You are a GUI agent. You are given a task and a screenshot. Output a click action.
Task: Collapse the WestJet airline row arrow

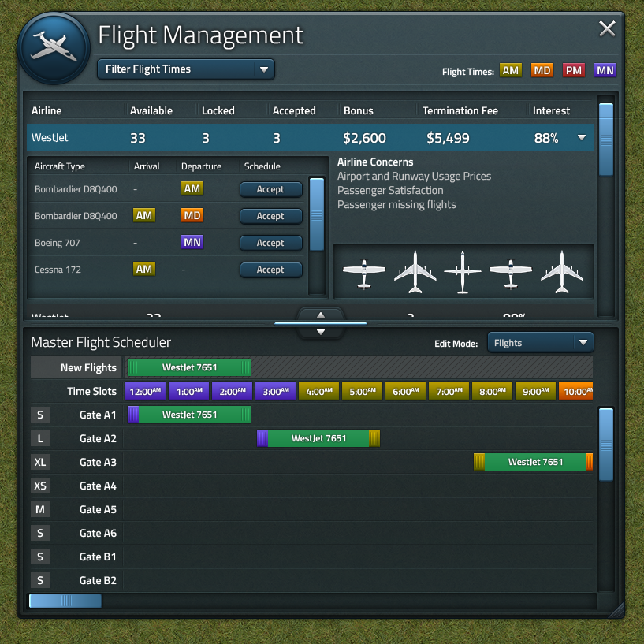pyautogui.click(x=582, y=137)
